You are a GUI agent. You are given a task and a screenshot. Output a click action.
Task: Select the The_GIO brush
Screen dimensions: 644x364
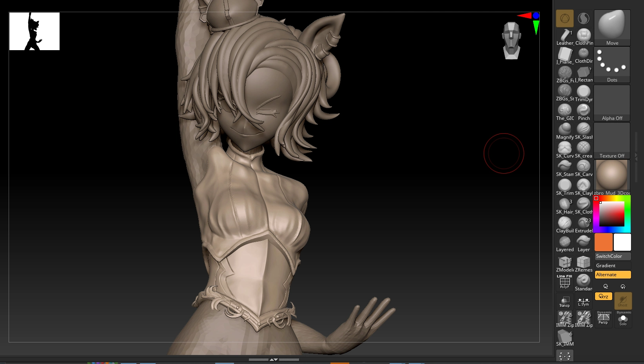coord(565,112)
